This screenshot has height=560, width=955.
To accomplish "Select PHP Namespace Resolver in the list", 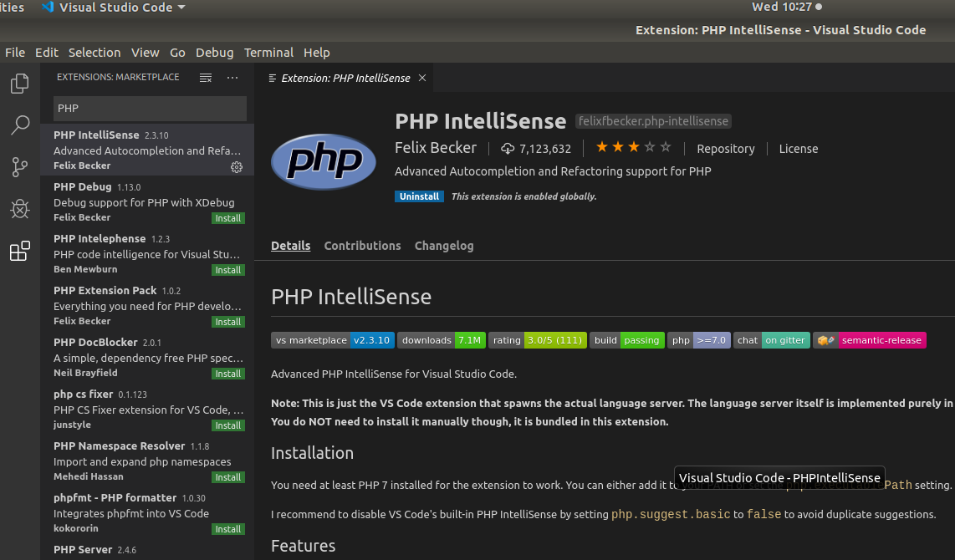I will click(147, 461).
